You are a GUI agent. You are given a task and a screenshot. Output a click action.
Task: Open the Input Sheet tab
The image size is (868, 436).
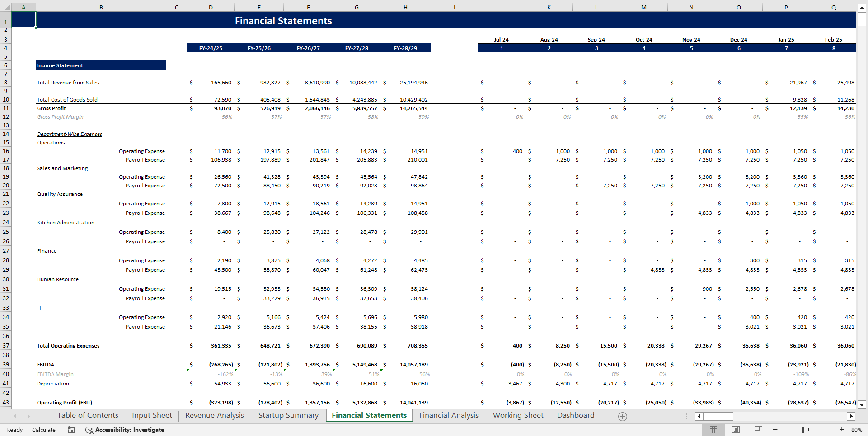coord(151,415)
